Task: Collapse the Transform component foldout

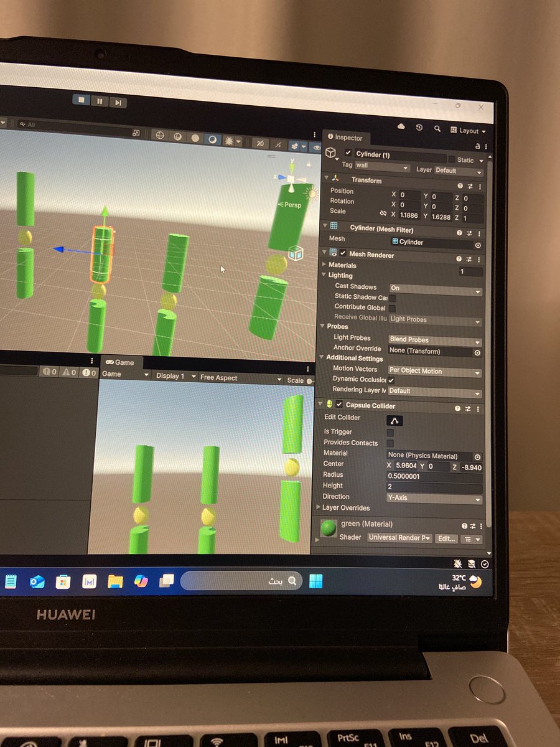Action: tap(327, 178)
